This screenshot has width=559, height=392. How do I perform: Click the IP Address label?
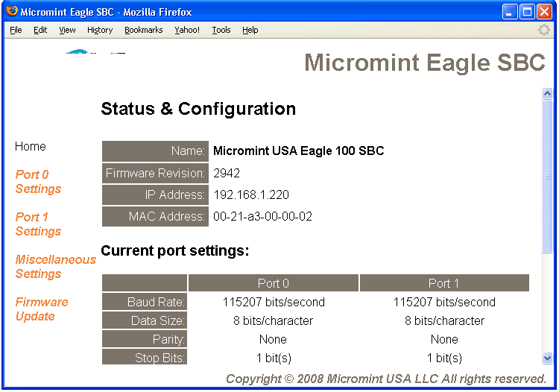pyautogui.click(x=155, y=195)
